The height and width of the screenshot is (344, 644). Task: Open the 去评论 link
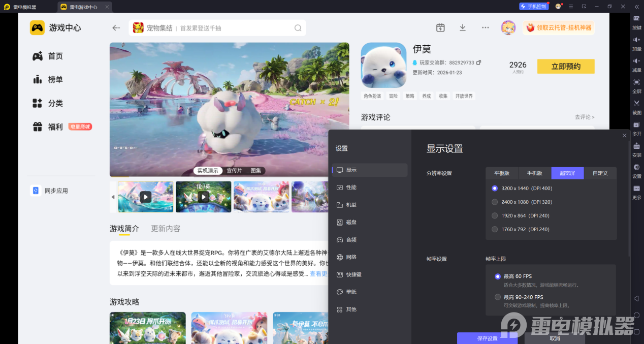(x=585, y=117)
